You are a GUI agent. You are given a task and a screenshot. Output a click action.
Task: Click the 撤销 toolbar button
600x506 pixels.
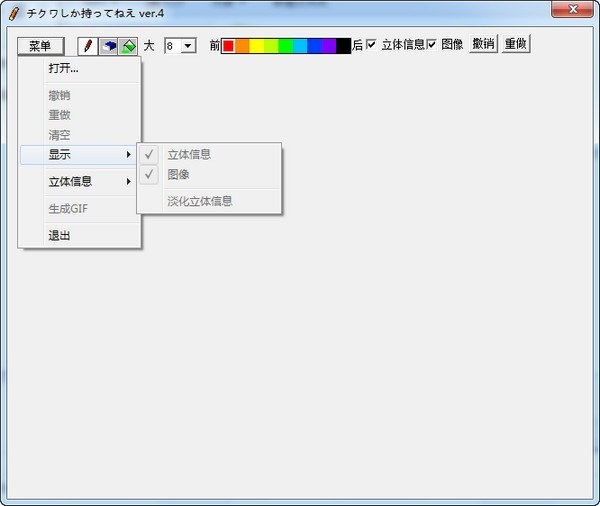click(x=483, y=44)
